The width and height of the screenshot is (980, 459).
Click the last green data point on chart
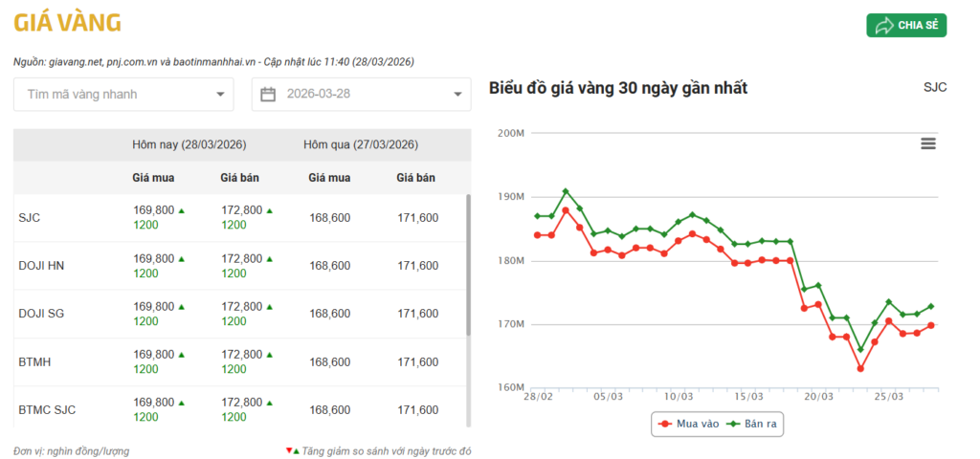pos(931,307)
